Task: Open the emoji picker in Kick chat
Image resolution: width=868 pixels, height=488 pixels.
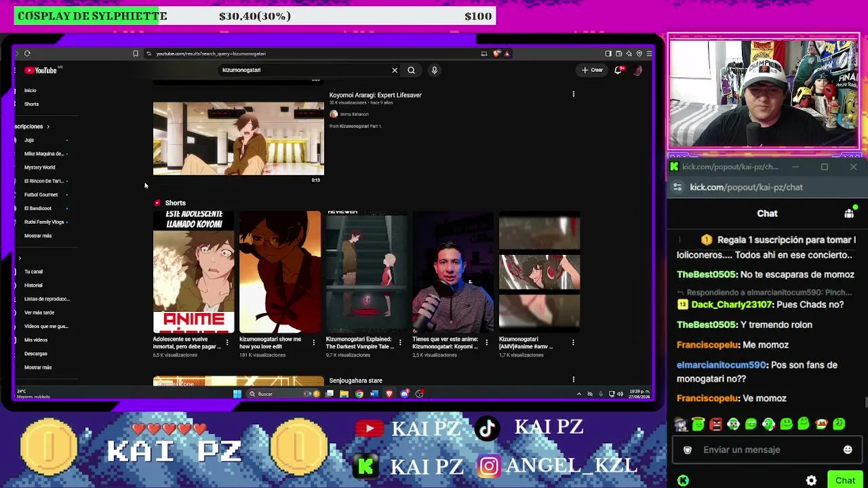Action: click(848, 449)
